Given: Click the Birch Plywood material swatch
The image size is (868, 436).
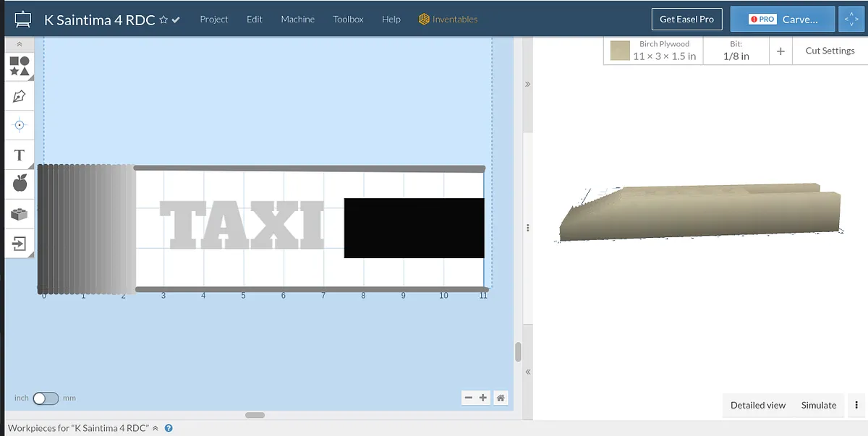Looking at the screenshot, I should coord(620,51).
